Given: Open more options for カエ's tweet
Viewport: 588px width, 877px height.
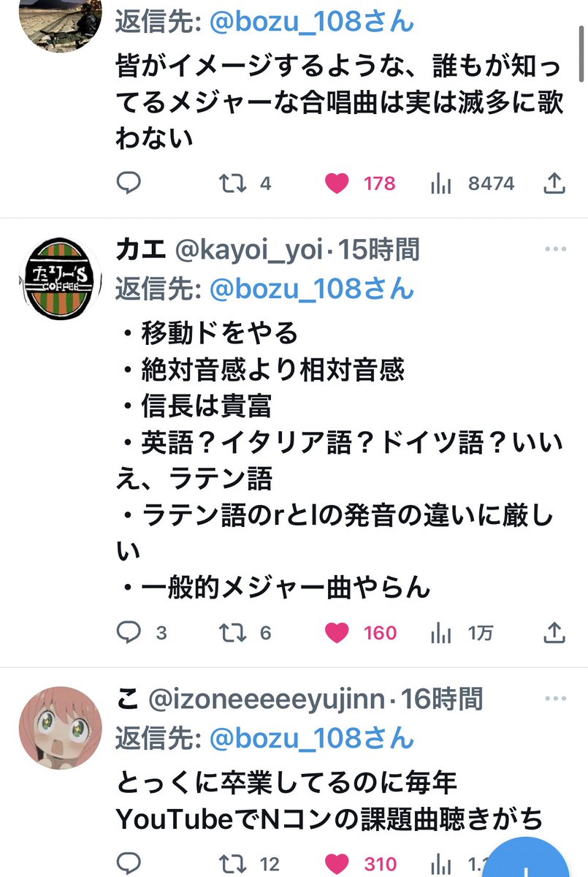Looking at the screenshot, I should click(556, 250).
